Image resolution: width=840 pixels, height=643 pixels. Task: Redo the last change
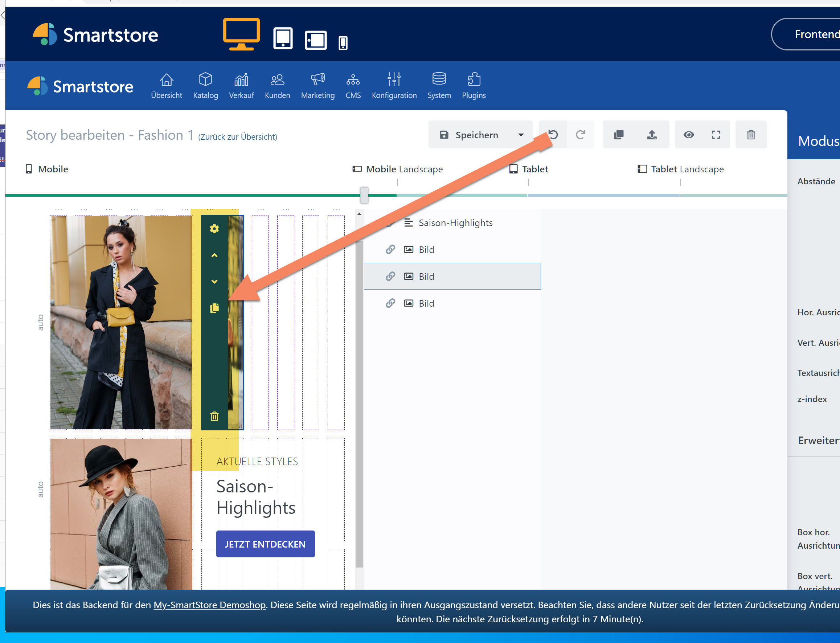click(x=581, y=134)
